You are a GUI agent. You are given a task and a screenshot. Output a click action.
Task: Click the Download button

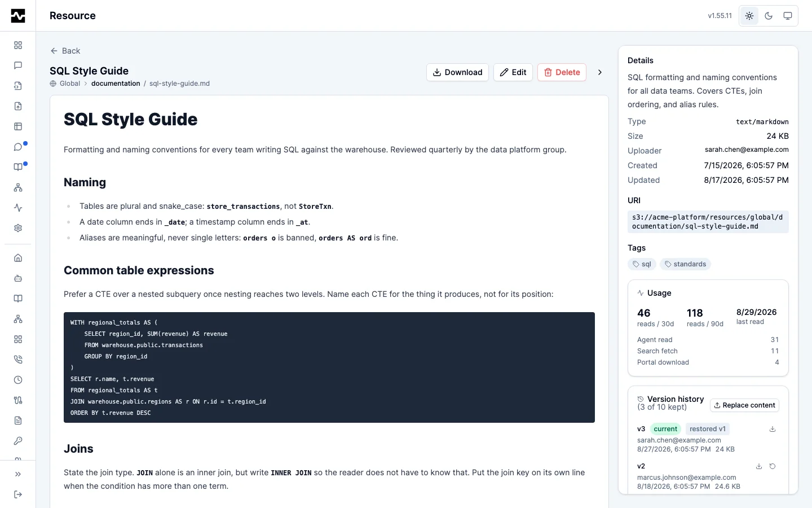(x=457, y=72)
